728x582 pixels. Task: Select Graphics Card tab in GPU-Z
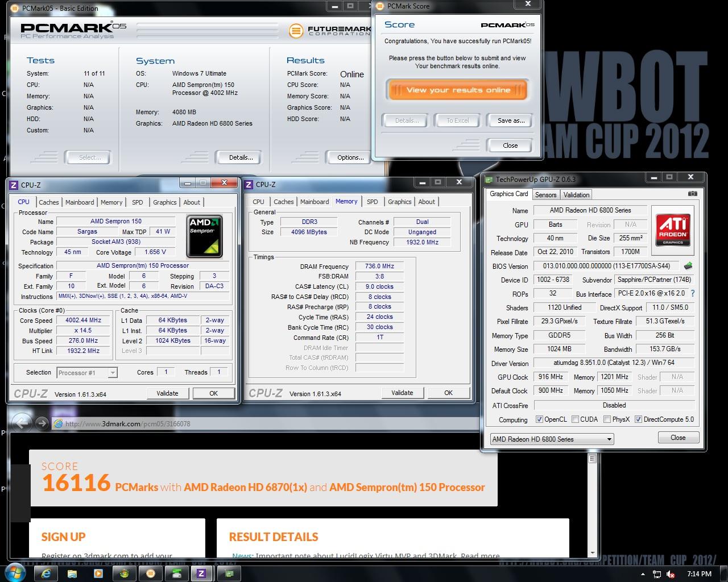pyautogui.click(x=509, y=194)
